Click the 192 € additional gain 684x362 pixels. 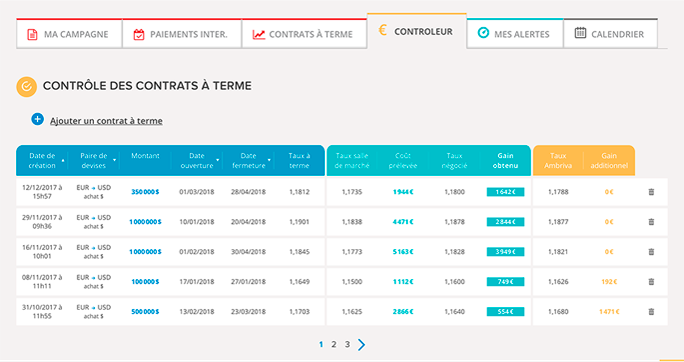[609, 282]
